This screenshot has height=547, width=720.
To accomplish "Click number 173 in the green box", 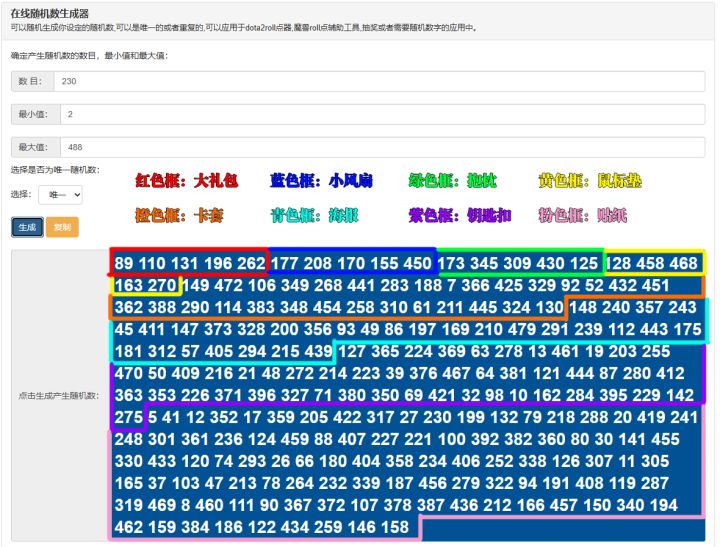I will [451, 264].
